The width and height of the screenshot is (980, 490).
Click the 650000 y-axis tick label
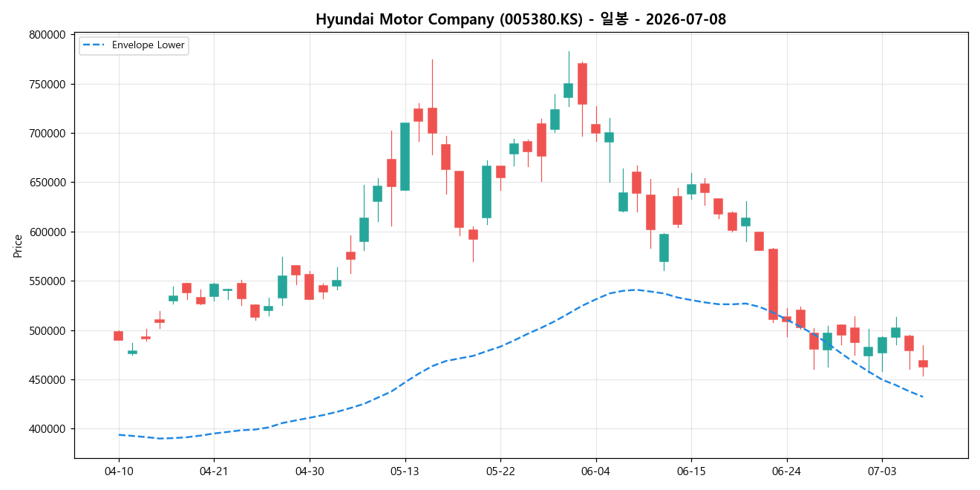pos(47,183)
